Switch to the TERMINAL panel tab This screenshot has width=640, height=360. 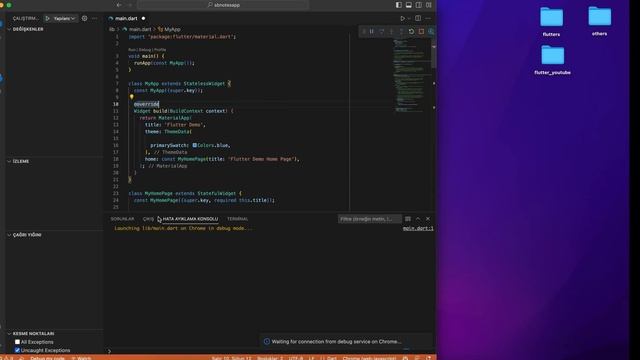click(x=237, y=219)
